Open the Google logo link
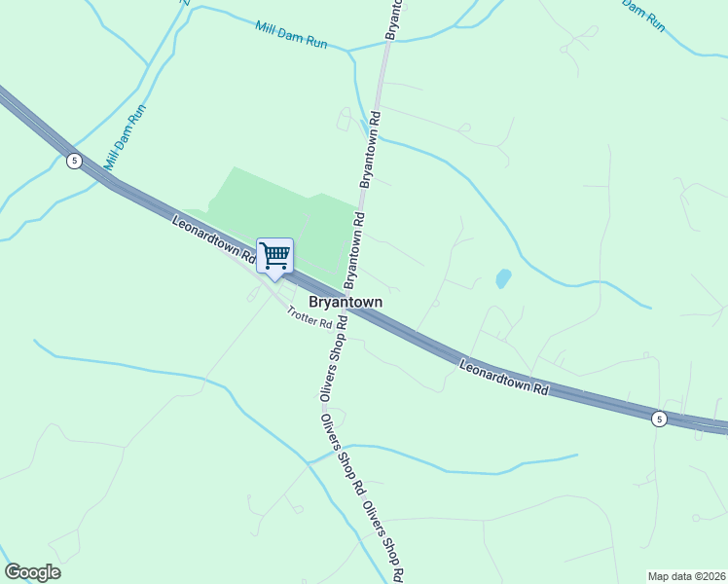 click(32, 572)
